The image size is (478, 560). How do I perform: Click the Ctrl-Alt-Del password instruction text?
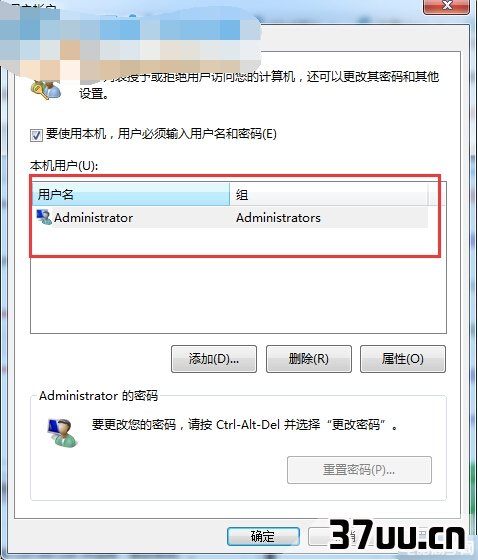(x=245, y=425)
